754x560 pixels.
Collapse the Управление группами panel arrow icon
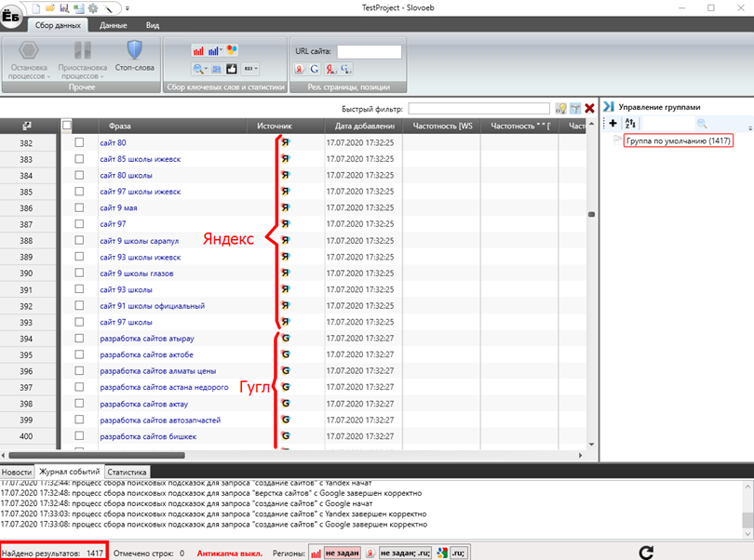tap(609, 107)
